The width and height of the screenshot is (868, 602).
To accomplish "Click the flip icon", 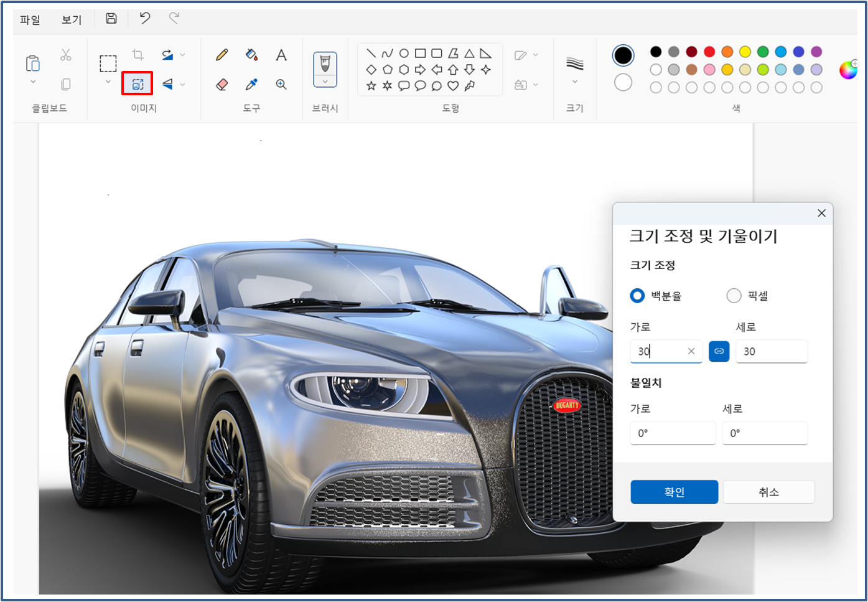I will (167, 84).
